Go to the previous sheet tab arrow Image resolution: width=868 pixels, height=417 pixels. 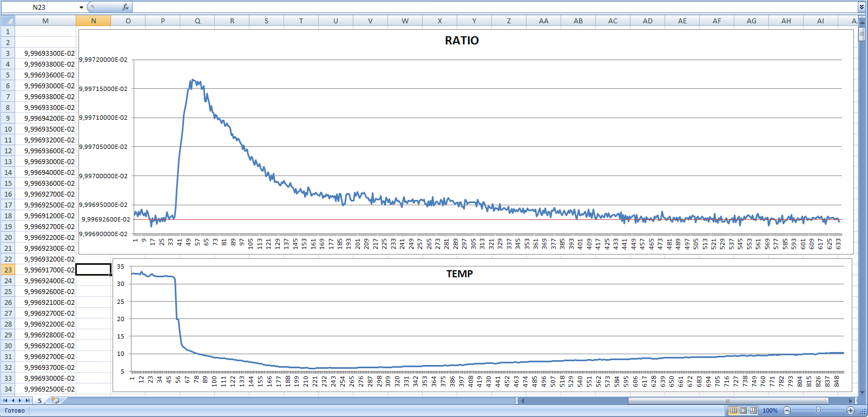coord(13,401)
